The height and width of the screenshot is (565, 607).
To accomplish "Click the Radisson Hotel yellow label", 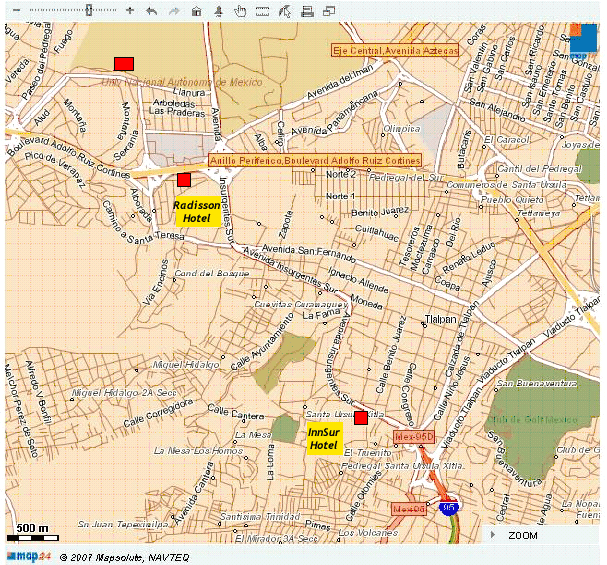I will click(x=198, y=211).
